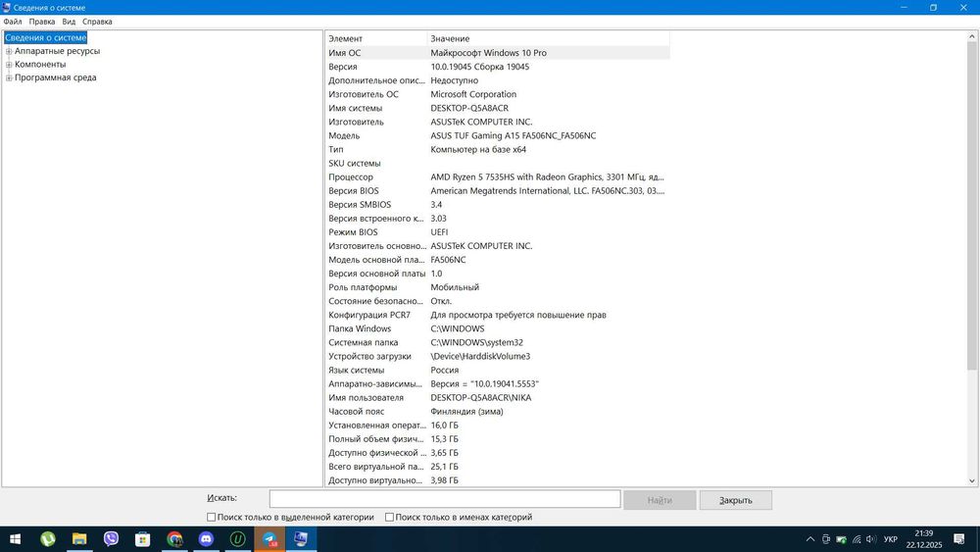Click the AMD Ryzen 5 7535HS processor value

pyautogui.click(x=547, y=176)
